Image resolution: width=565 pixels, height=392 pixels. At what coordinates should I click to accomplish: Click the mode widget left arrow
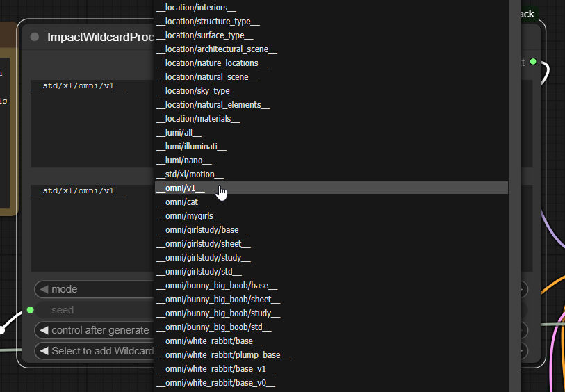(x=44, y=289)
